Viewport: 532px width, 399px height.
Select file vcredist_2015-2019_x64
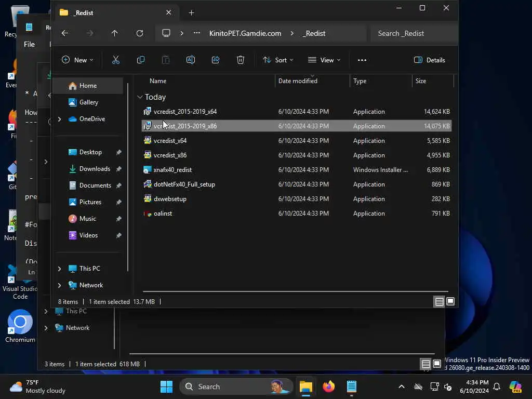tap(296, 112)
